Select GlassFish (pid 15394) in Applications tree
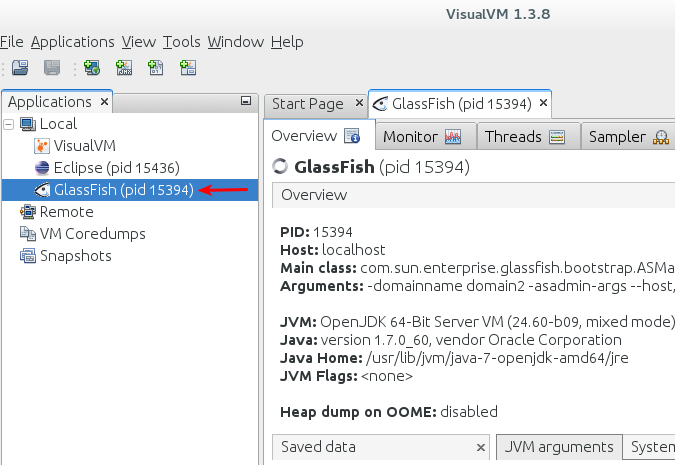This screenshot has height=465, width=675. coord(124,190)
